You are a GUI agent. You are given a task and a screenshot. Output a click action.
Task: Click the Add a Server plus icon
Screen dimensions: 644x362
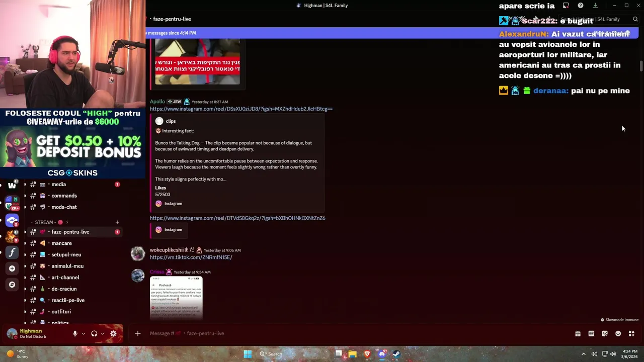(12, 268)
